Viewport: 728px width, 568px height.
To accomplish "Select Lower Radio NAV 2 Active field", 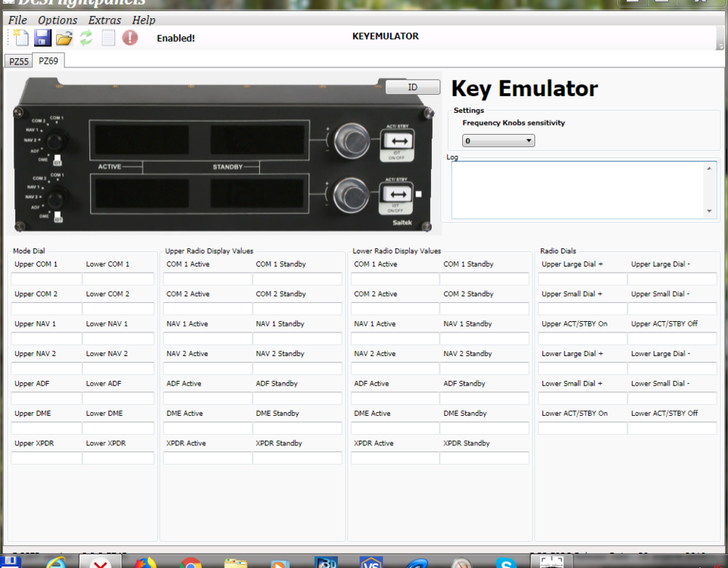I will pyautogui.click(x=395, y=369).
